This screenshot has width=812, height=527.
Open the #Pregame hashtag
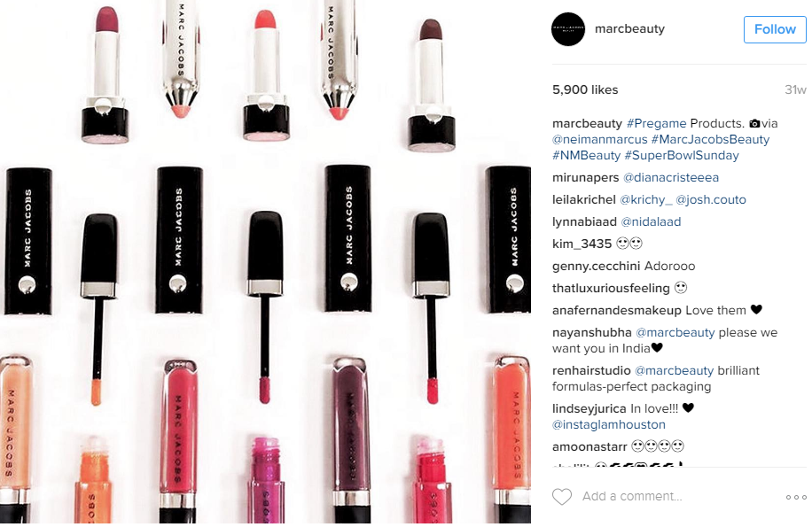(656, 124)
